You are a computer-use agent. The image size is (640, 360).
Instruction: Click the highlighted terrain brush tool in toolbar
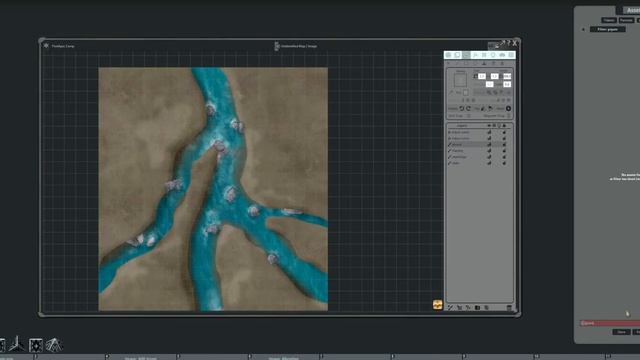(x=467, y=55)
